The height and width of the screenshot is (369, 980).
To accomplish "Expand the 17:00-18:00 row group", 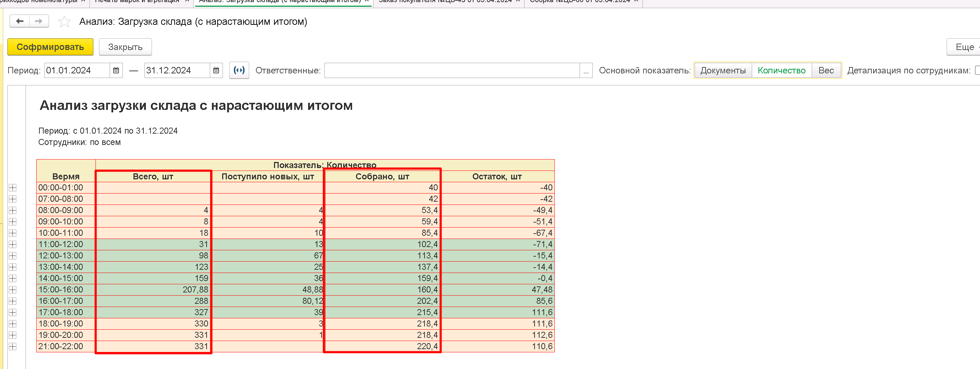I will coord(12,312).
